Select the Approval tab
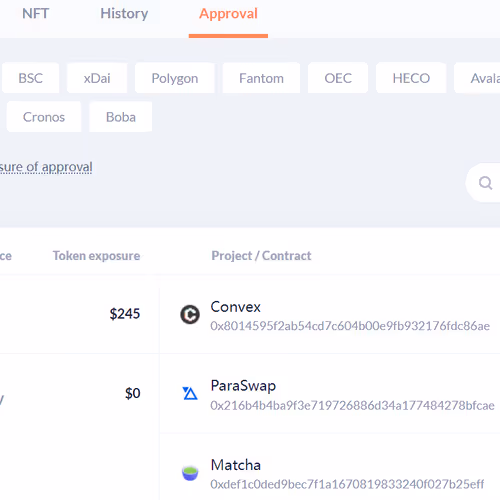The height and width of the screenshot is (500, 500). [x=228, y=14]
